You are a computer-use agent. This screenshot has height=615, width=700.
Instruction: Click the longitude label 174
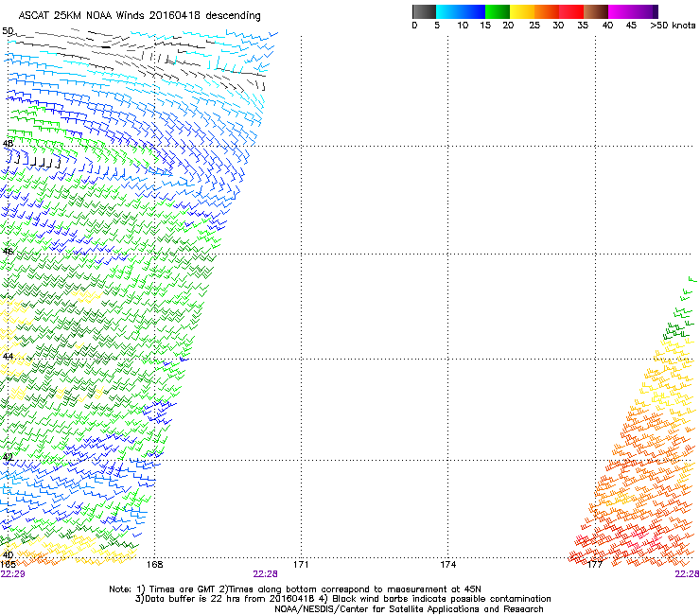pyautogui.click(x=447, y=565)
